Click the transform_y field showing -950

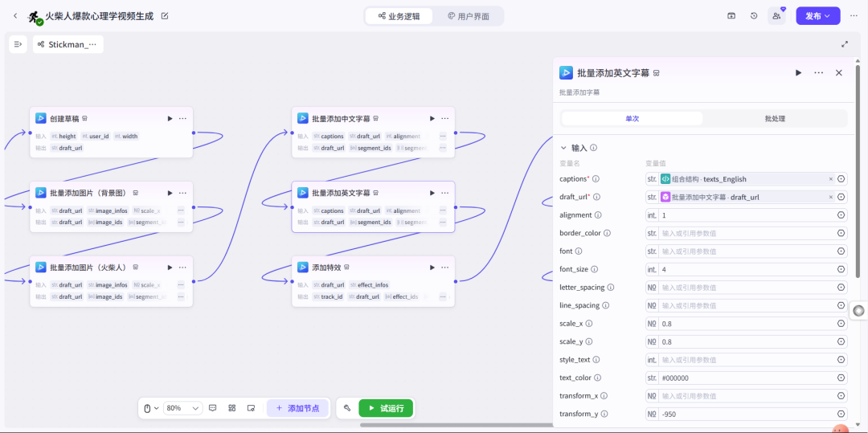pos(746,414)
